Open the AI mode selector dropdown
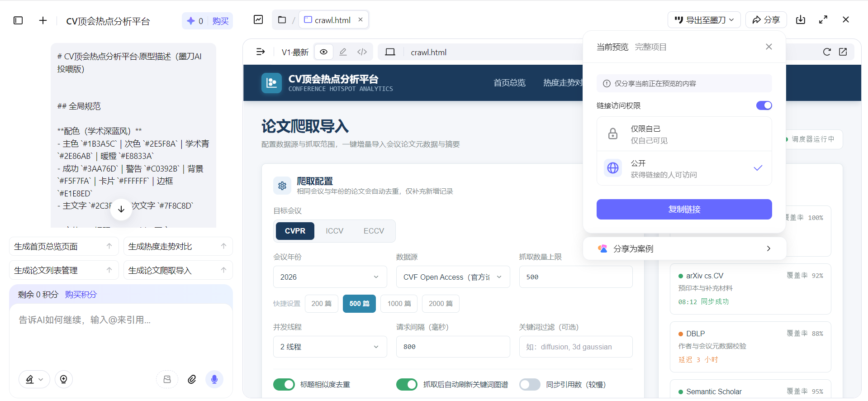 (x=34, y=379)
